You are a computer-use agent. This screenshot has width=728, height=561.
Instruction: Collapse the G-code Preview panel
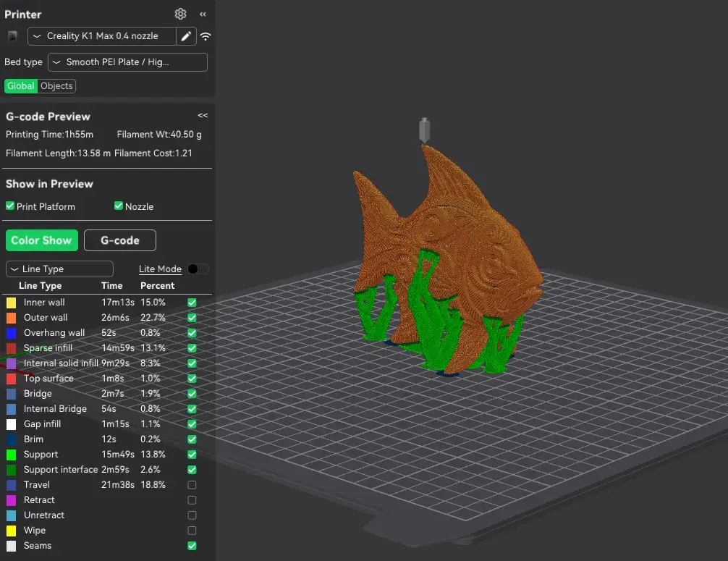coord(203,116)
